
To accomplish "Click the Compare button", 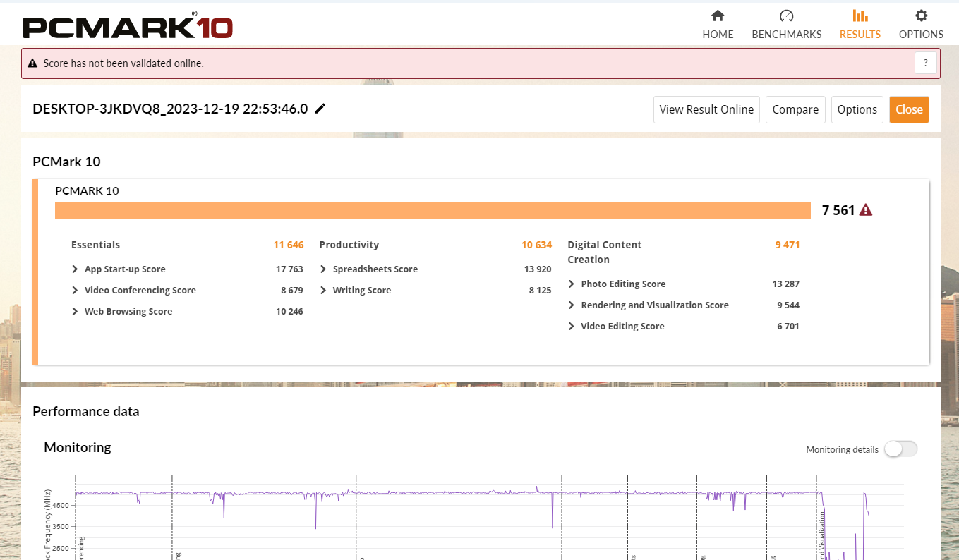I will [795, 109].
